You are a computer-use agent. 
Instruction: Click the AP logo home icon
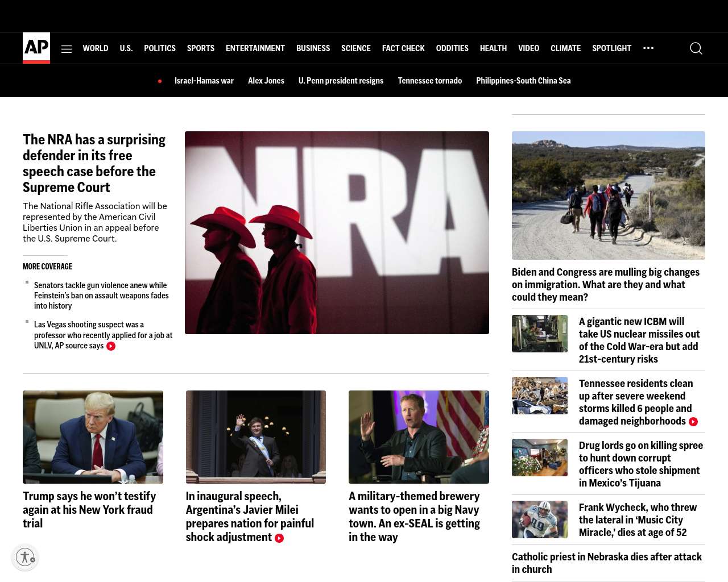pos(36,48)
